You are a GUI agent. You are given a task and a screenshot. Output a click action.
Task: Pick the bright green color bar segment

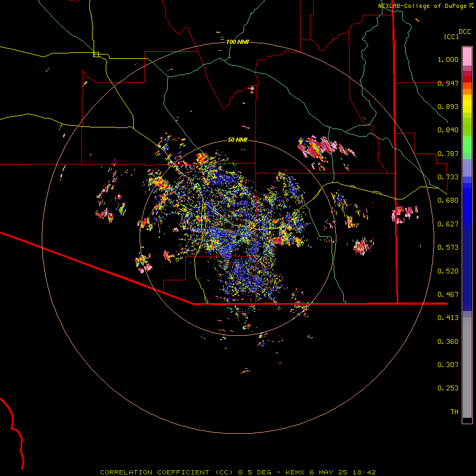(467, 144)
